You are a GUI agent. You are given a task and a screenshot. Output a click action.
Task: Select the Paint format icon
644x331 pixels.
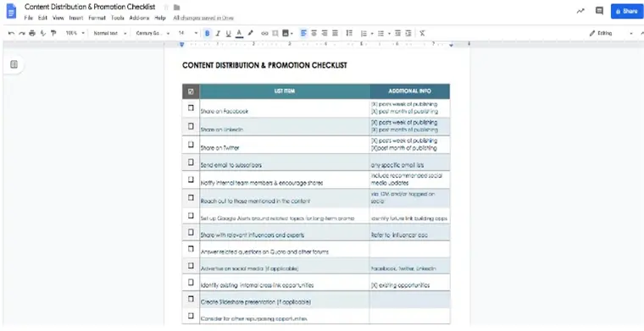(53, 33)
